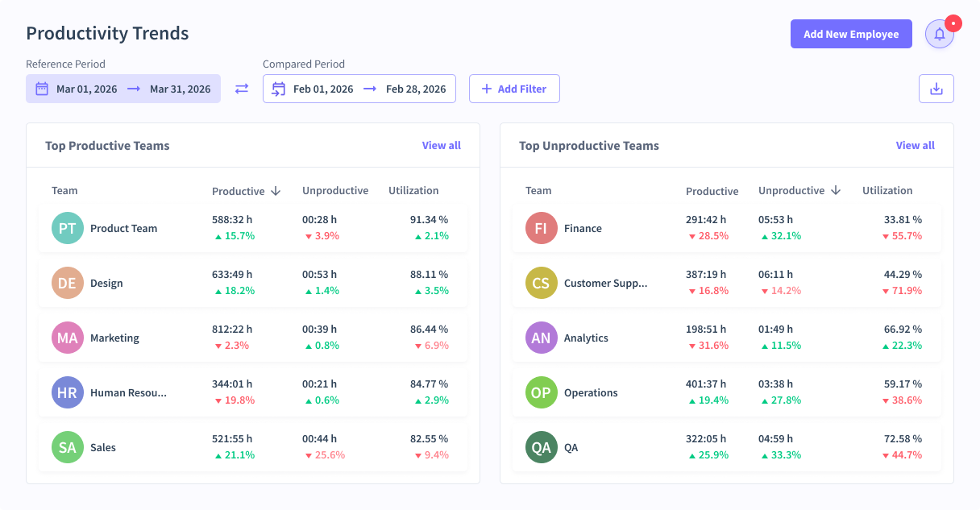
Task: Select the Customer Support team row
Action: point(727,283)
